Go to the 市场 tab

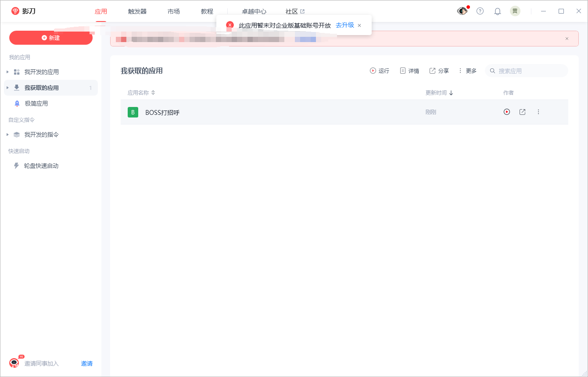(174, 11)
